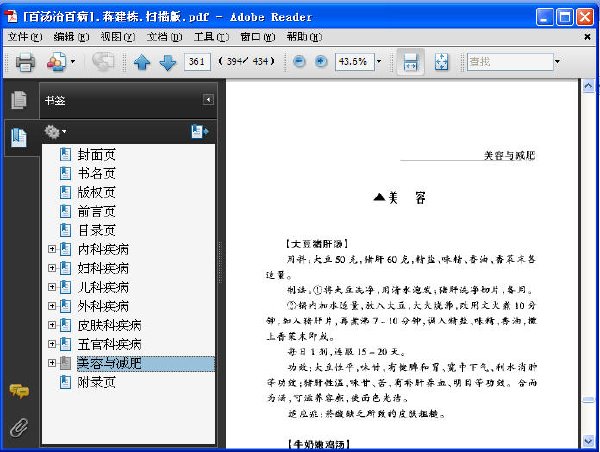Image resolution: width=600 pixels, height=452 pixels.
Task: Minimize the Adobe Reader window
Action: coord(545,16)
